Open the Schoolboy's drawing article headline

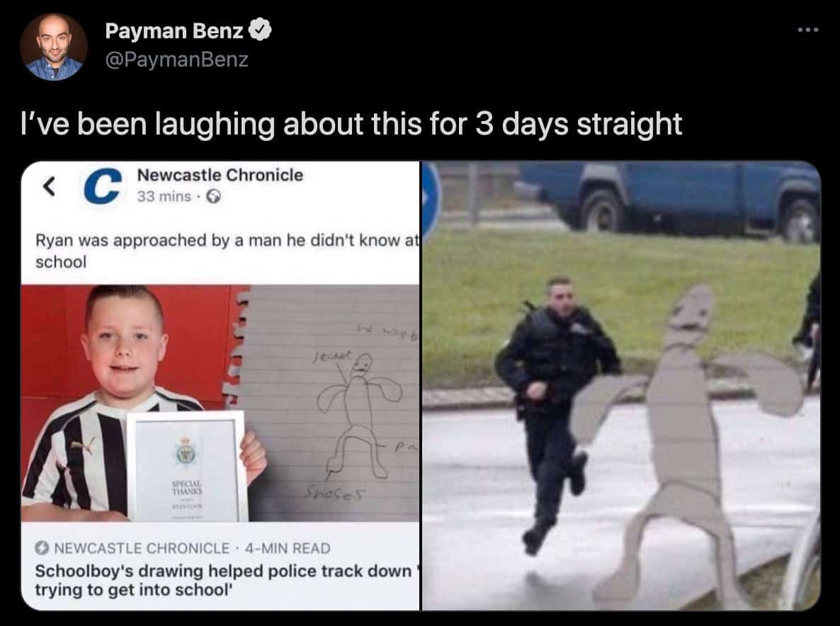tap(225, 581)
